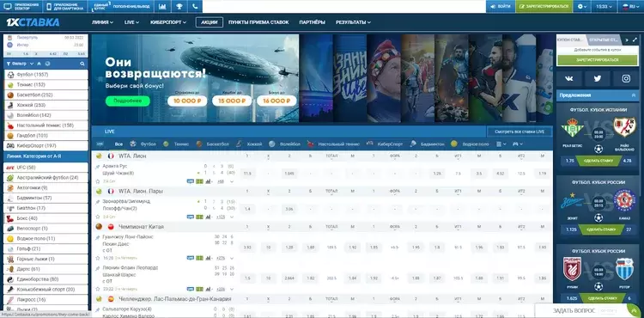The height and width of the screenshot is (318, 644).
Task: Click the phone callback icon in top bar
Action: pos(195,7)
